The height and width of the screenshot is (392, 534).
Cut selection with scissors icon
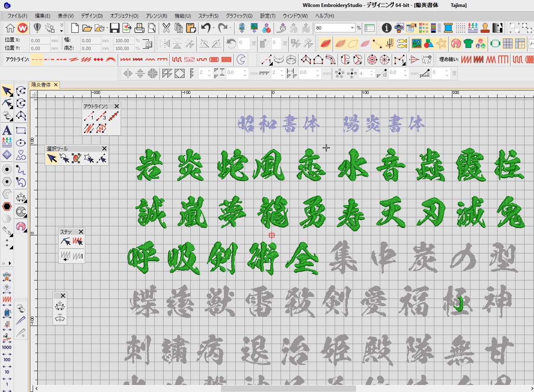point(166,28)
